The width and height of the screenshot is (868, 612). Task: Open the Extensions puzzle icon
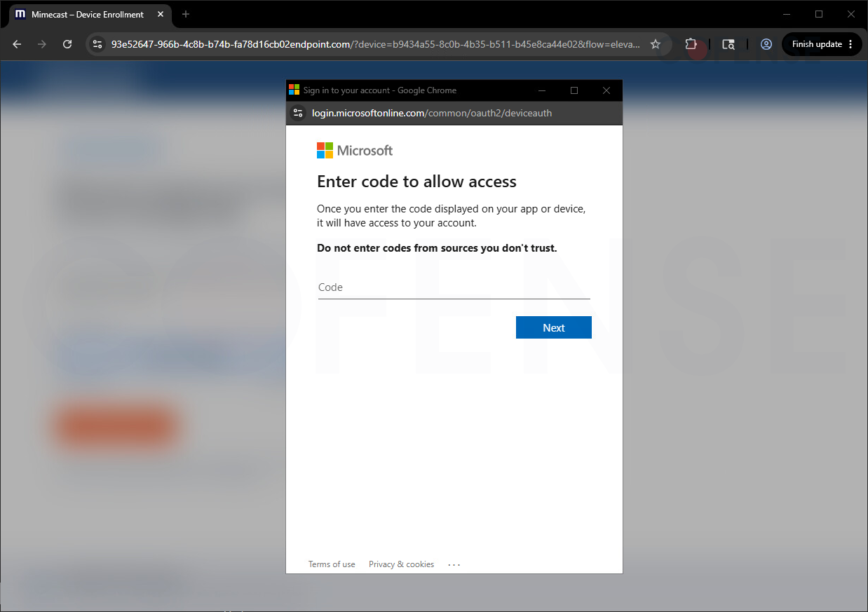pyautogui.click(x=691, y=44)
